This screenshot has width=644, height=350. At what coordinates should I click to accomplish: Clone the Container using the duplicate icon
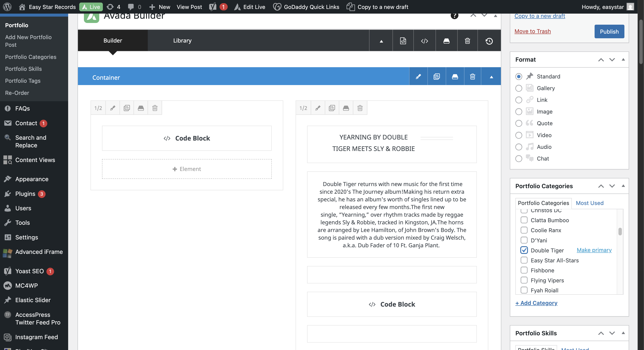[437, 76]
